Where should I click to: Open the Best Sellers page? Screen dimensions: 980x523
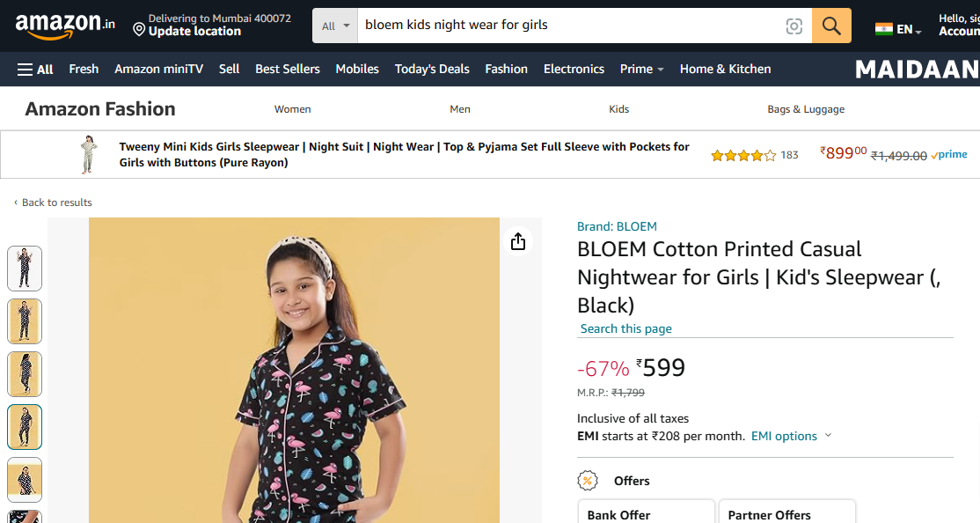[288, 69]
